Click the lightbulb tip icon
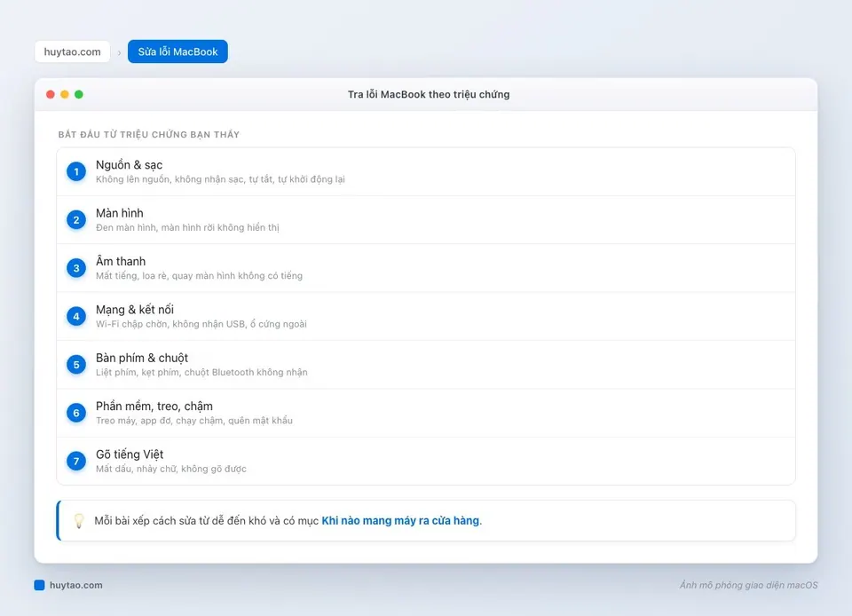 (79, 520)
